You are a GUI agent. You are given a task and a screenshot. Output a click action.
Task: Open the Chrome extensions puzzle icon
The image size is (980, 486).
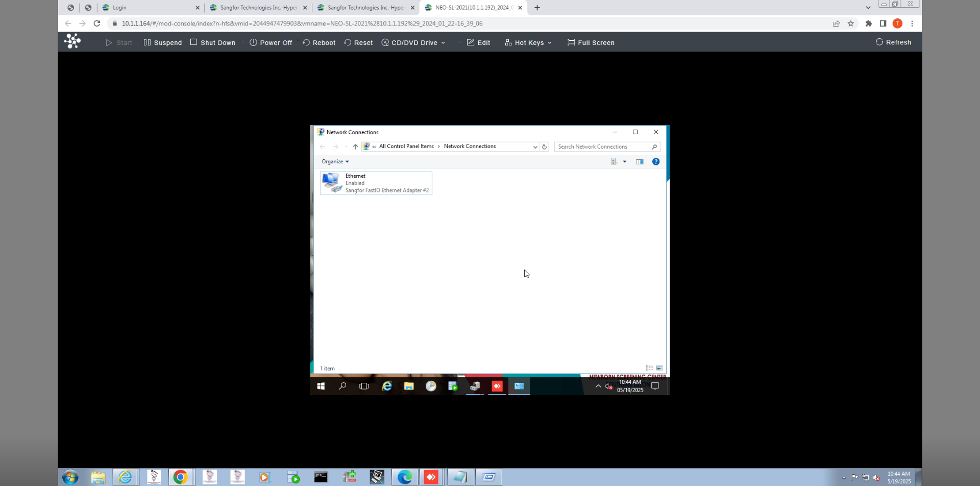[869, 23]
